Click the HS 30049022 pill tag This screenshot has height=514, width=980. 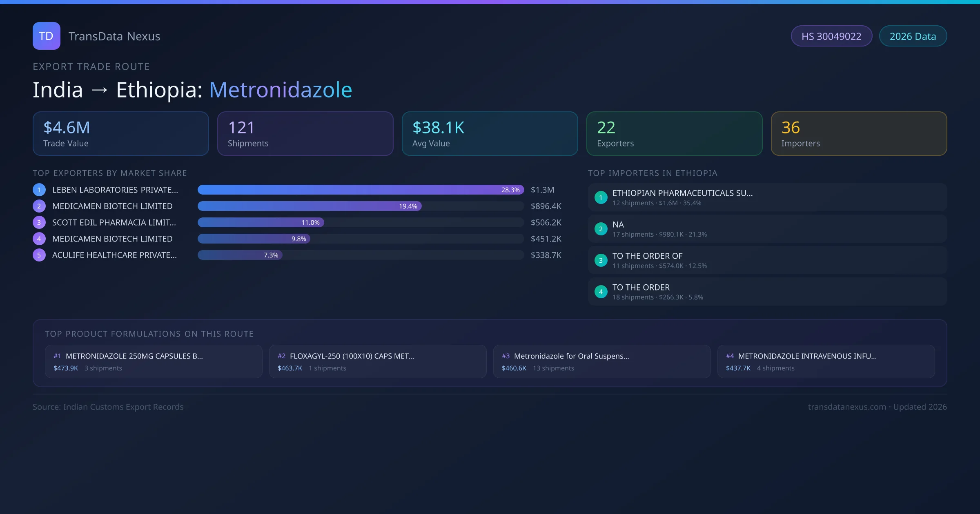pyautogui.click(x=831, y=36)
